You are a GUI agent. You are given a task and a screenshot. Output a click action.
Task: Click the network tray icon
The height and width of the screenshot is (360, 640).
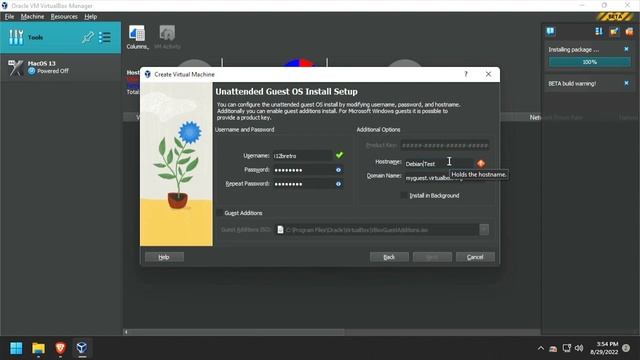[x=567, y=348]
